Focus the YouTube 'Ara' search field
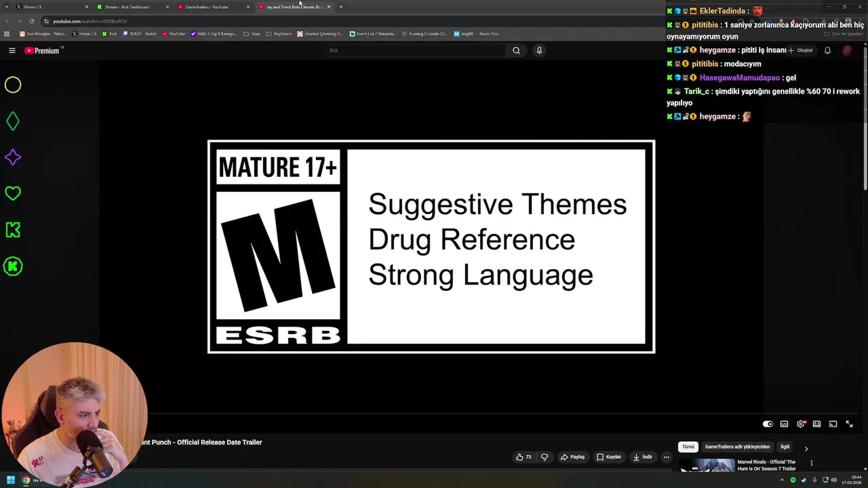Image resolution: width=868 pixels, height=488 pixels. (415, 50)
